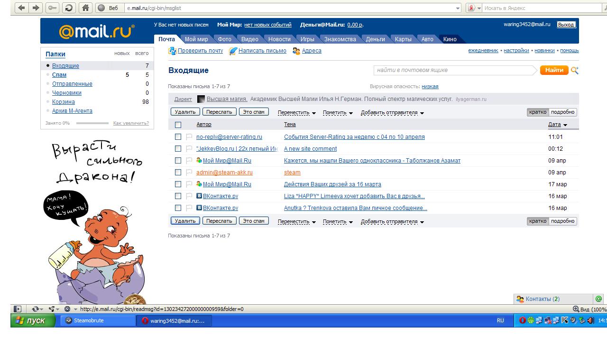Screen dimensions: 607x364
Task: Click the top Это спам button
Action: [x=254, y=112]
